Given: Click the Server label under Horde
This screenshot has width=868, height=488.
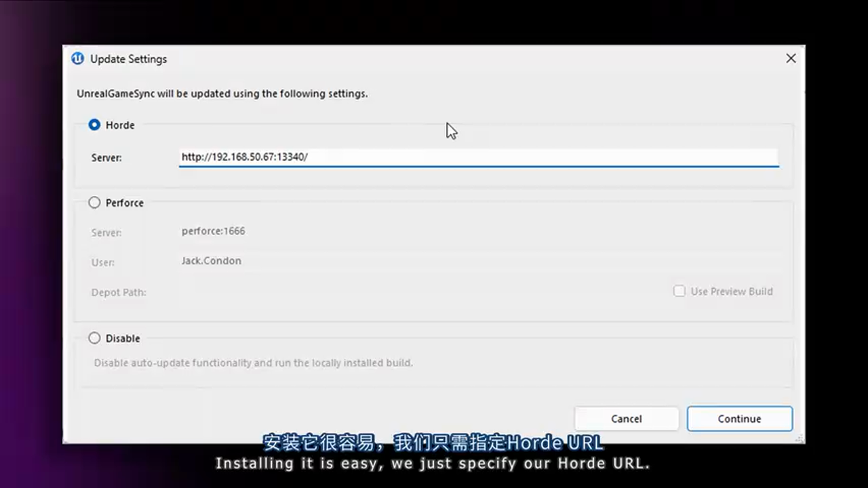Looking at the screenshot, I should (x=106, y=157).
